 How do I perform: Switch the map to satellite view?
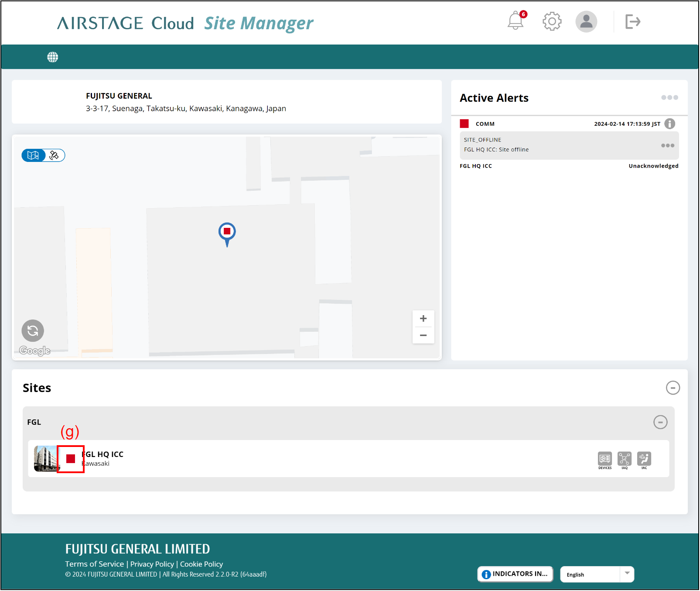(x=55, y=155)
